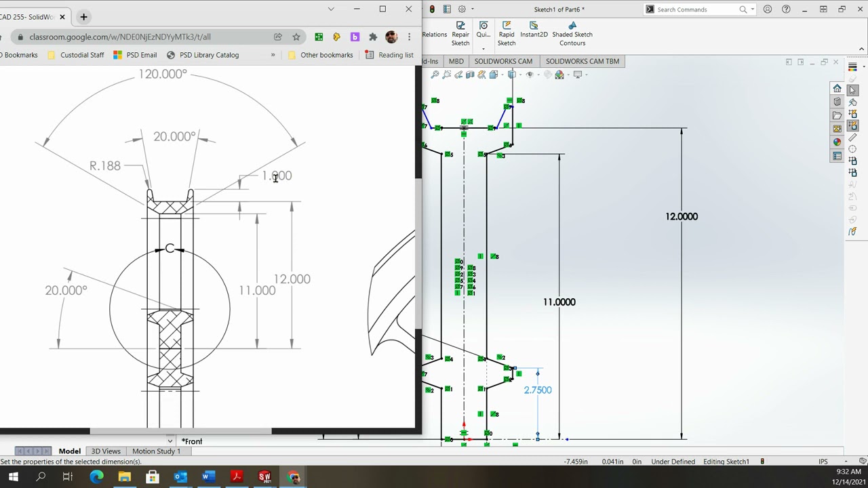This screenshot has width=868, height=488.
Task: Open SolidWorks Options gear icon
Action: (x=462, y=9)
